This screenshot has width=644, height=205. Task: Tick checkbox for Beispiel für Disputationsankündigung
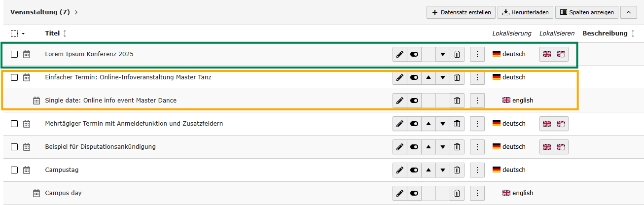tap(14, 147)
